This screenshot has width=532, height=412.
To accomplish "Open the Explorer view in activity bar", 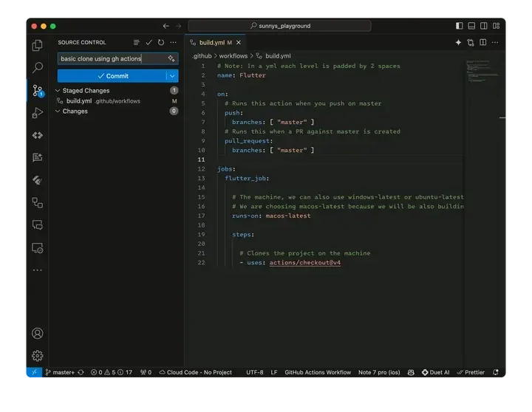I will point(38,46).
